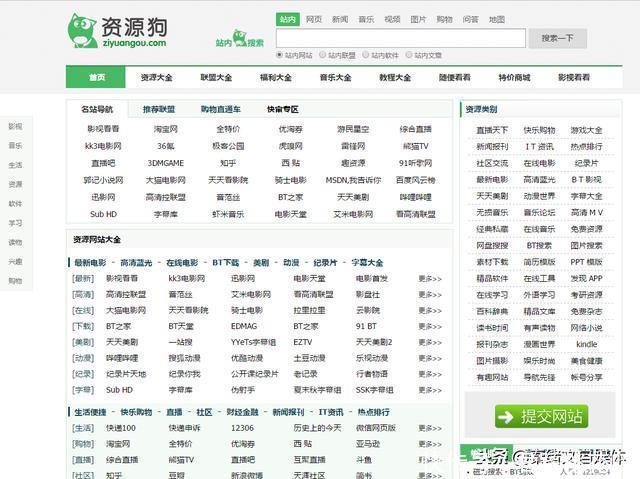Expand 更多>> in the [生活] row
The image size is (640, 479).
tap(430, 428)
